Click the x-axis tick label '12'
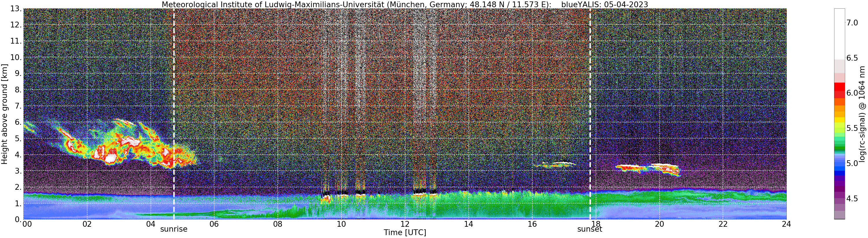Viewport: 868px width, 238px height. (405, 224)
